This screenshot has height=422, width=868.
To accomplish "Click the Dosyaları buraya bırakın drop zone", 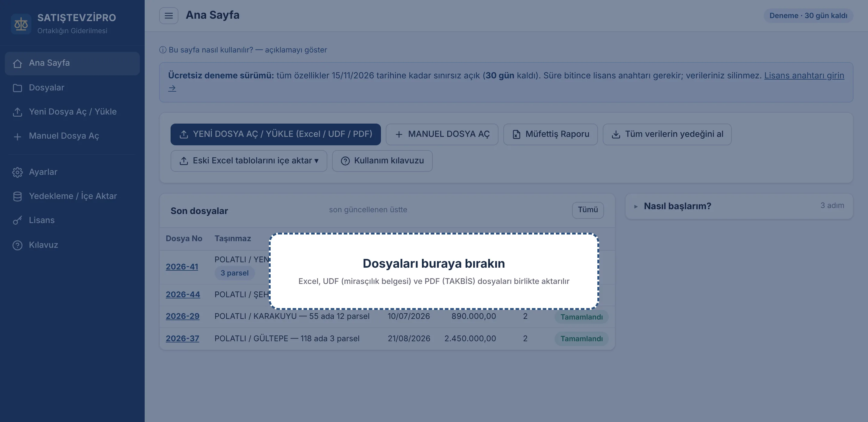I will 434,271.
